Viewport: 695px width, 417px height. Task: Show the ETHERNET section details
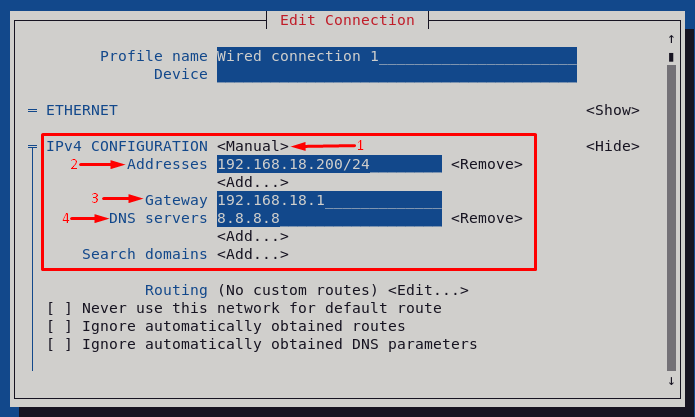613,110
